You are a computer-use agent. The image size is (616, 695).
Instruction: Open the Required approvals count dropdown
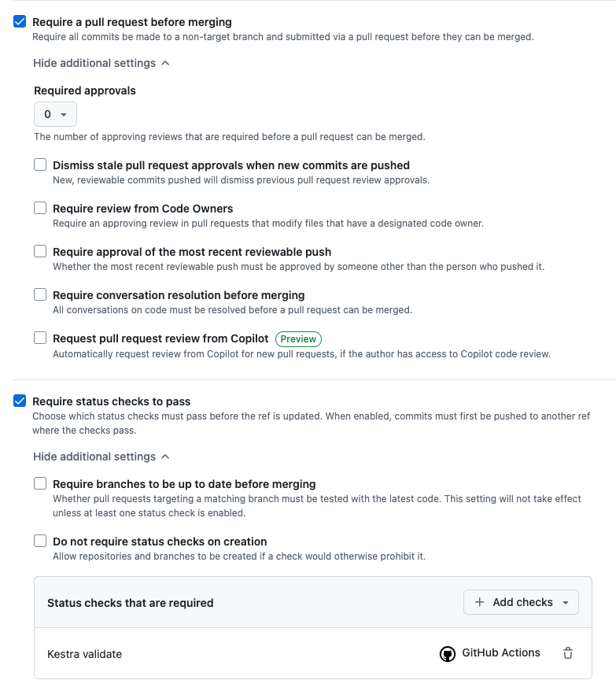point(55,115)
